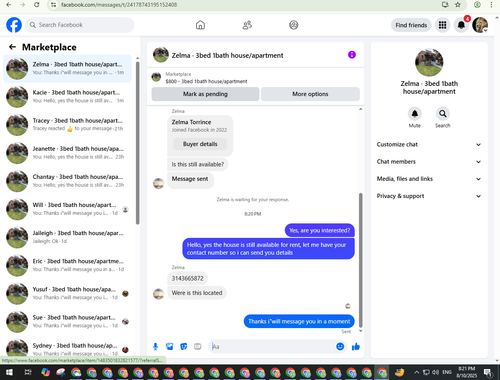
Task: Open the Will conversation
Action: tap(68, 209)
